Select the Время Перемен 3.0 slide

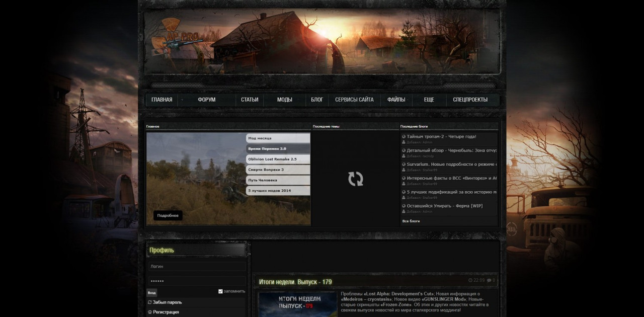tap(278, 148)
